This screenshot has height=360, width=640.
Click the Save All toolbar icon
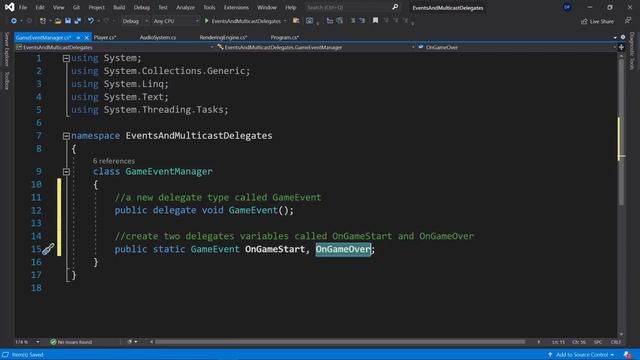tap(78, 21)
